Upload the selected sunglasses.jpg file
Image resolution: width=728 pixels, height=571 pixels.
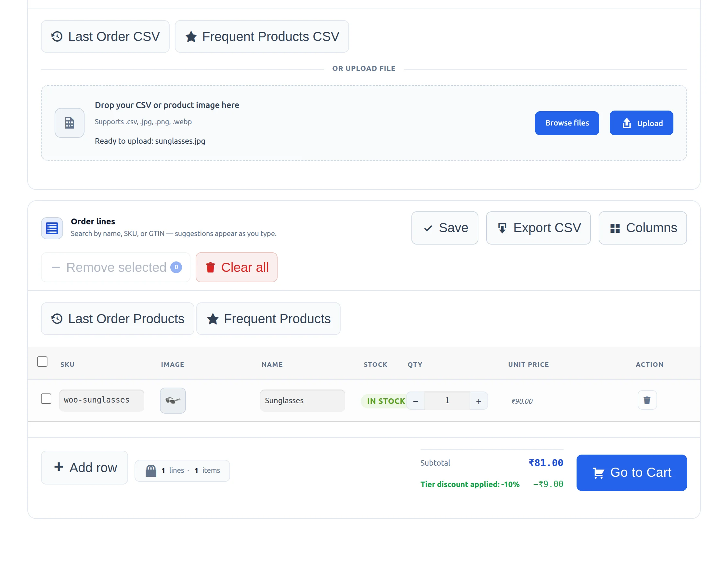pyautogui.click(x=641, y=123)
